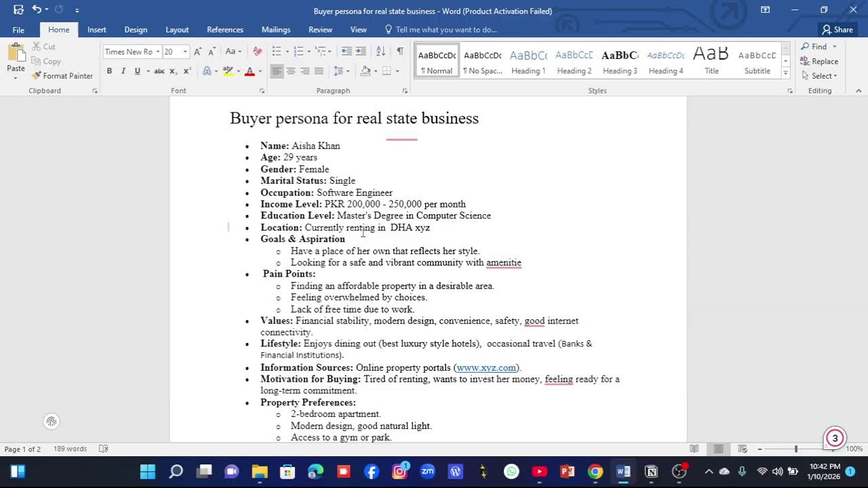Screen dimensions: 868x488
Task: Center align the paragraph
Action: pyautogui.click(x=291, y=71)
